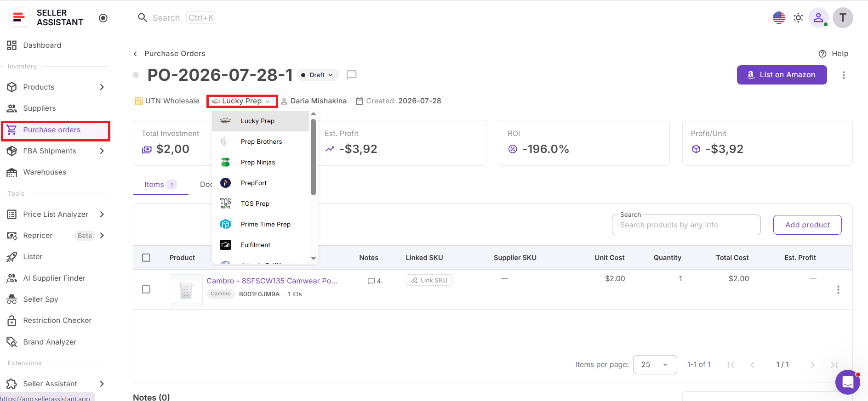Click the dropdown list scrollbar thumb

click(x=313, y=157)
